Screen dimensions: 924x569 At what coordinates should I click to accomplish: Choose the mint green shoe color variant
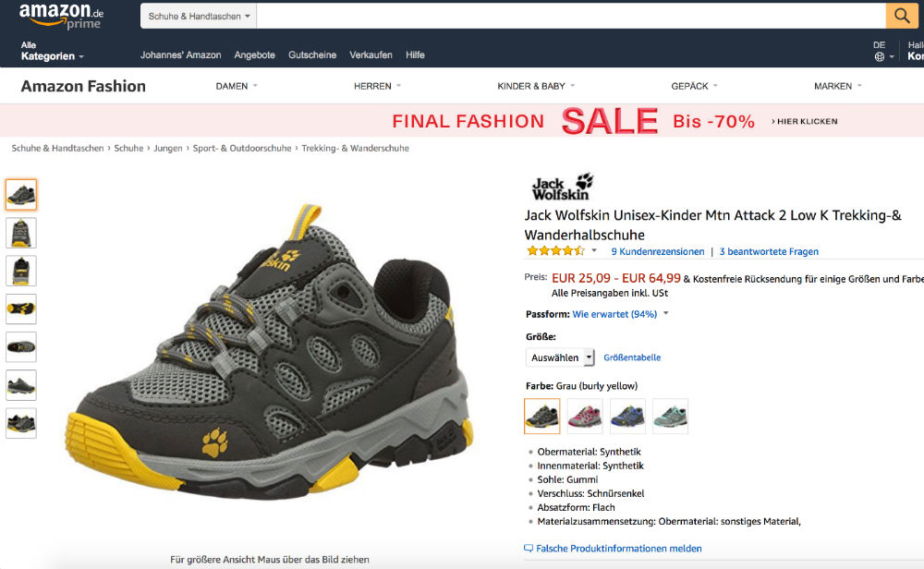point(670,416)
